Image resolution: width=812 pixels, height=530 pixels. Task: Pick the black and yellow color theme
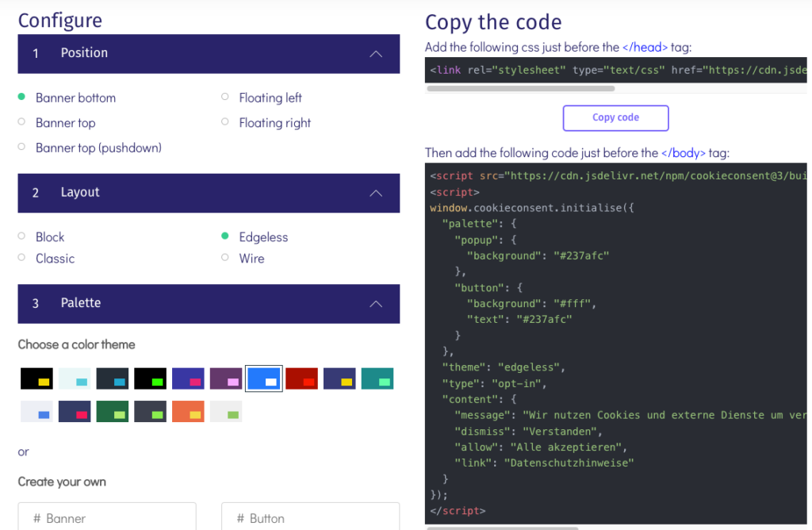click(x=36, y=378)
